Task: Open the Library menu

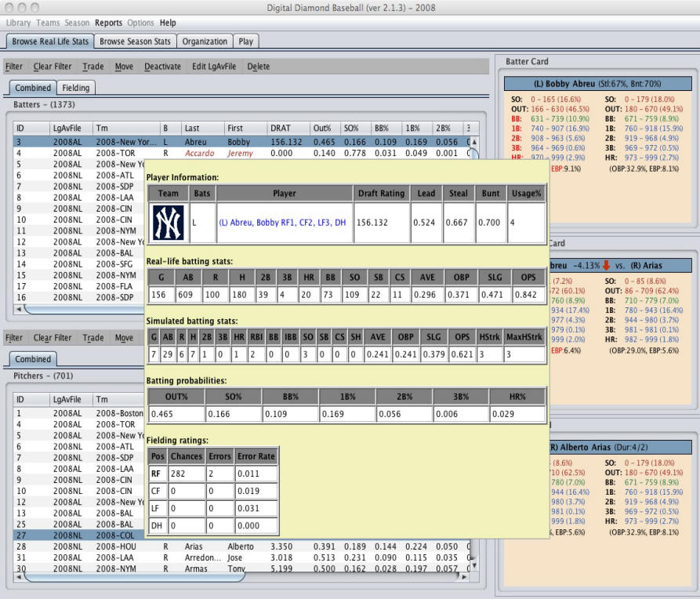Action: tap(18, 23)
